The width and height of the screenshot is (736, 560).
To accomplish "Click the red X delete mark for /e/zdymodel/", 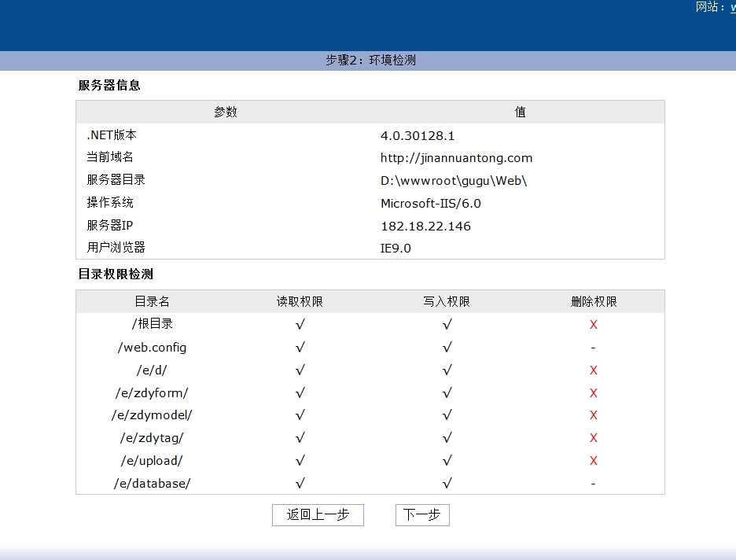I will pyautogui.click(x=593, y=415).
